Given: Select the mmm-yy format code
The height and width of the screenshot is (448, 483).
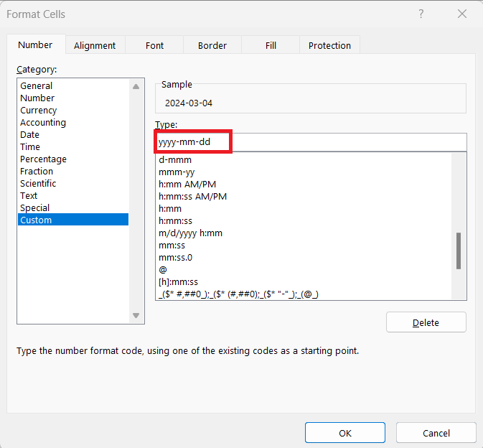Looking at the screenshot, I should 304,172.
